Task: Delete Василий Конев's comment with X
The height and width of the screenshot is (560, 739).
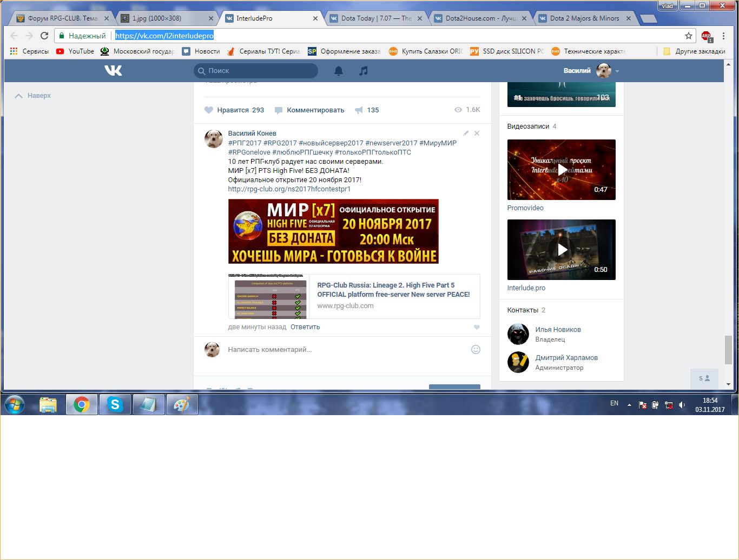Action: (x=477, y=133)
